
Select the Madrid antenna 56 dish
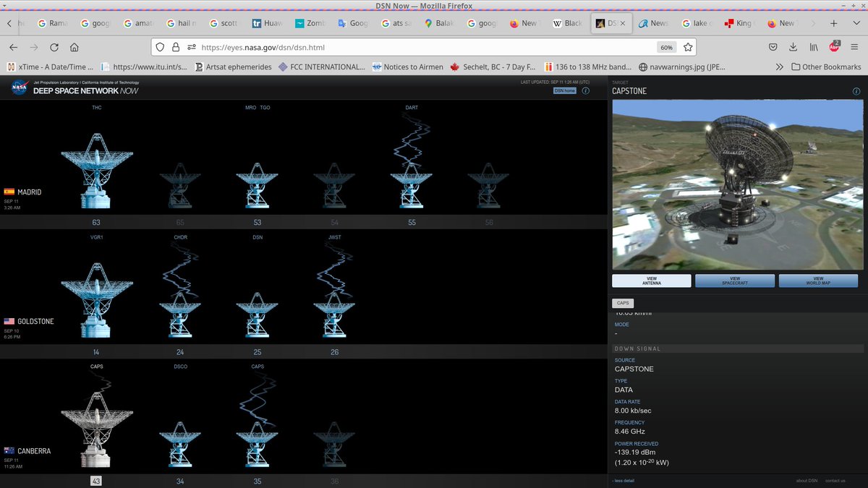[x=488, y=186]
